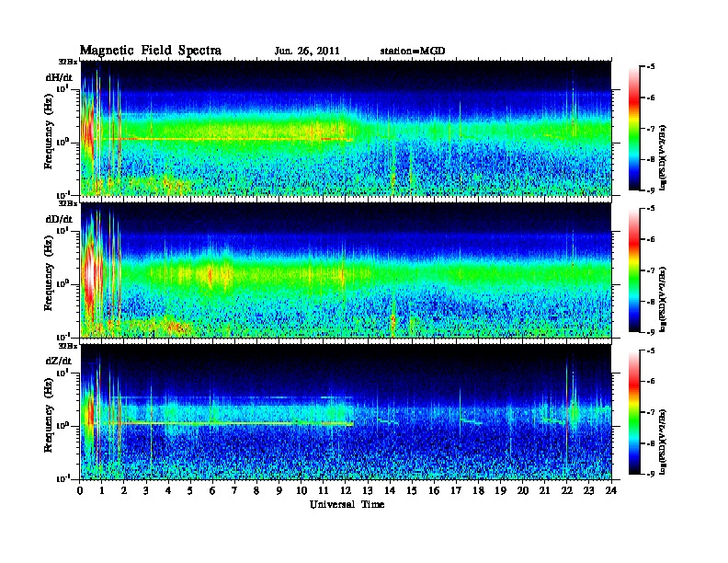
Task: Click the dD/dt spectrogram plot
Action: [x=346, y=270]
